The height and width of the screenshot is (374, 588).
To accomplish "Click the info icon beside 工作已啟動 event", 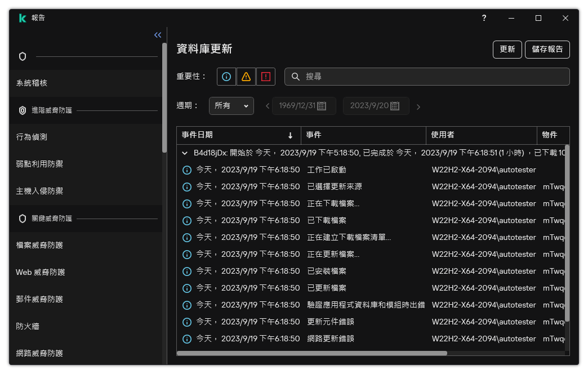I will click(187, 170).
